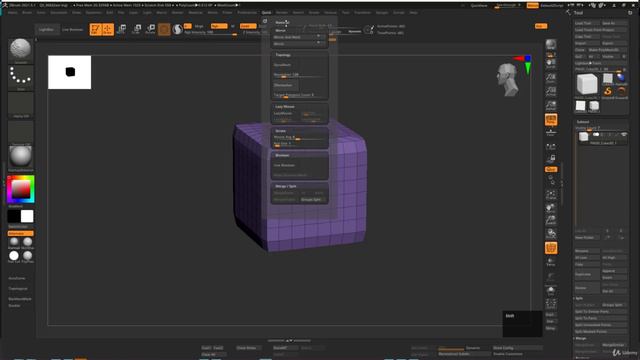Click the white reference thumbnail with black cube
The image size is (640, 360).
coord(70,72)
